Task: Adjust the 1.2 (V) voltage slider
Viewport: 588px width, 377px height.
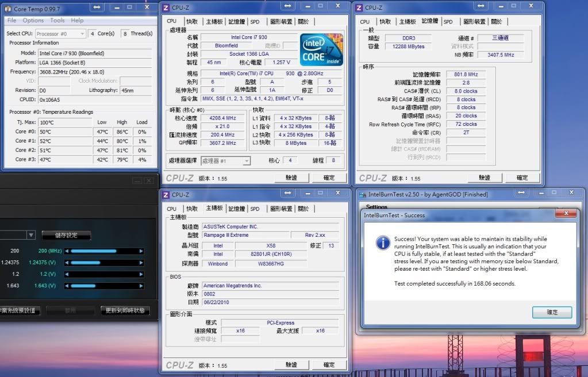Action: tap(104, 274)
